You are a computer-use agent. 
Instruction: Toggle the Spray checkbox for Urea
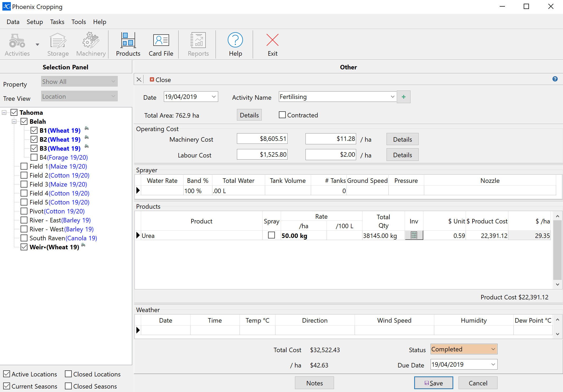271,235
